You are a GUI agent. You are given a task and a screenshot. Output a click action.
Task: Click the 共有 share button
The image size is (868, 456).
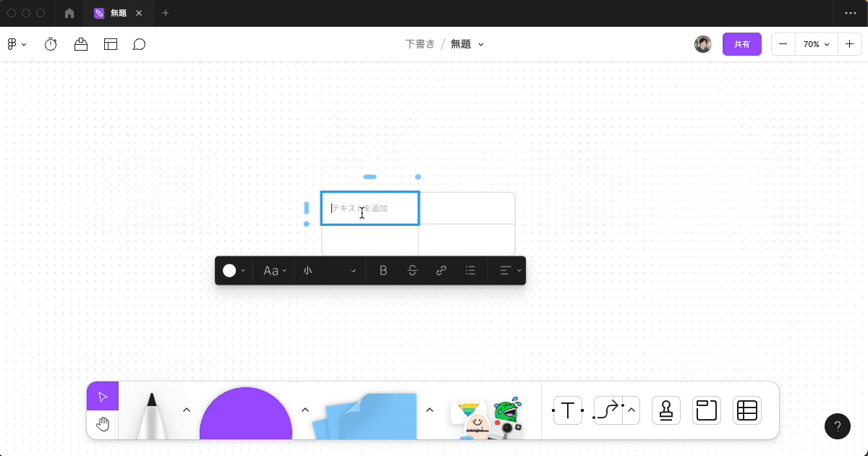pyautogui.click(x=742, y=44)
